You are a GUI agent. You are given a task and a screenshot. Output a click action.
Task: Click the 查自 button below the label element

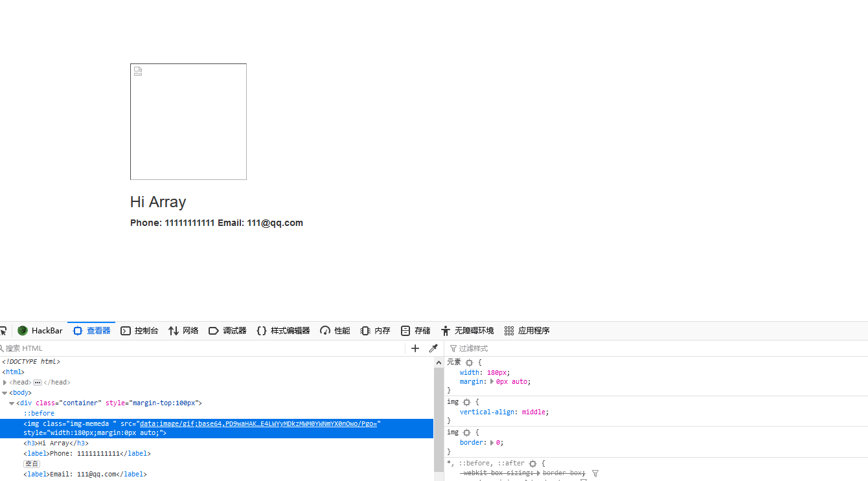(x=31, y=464)
